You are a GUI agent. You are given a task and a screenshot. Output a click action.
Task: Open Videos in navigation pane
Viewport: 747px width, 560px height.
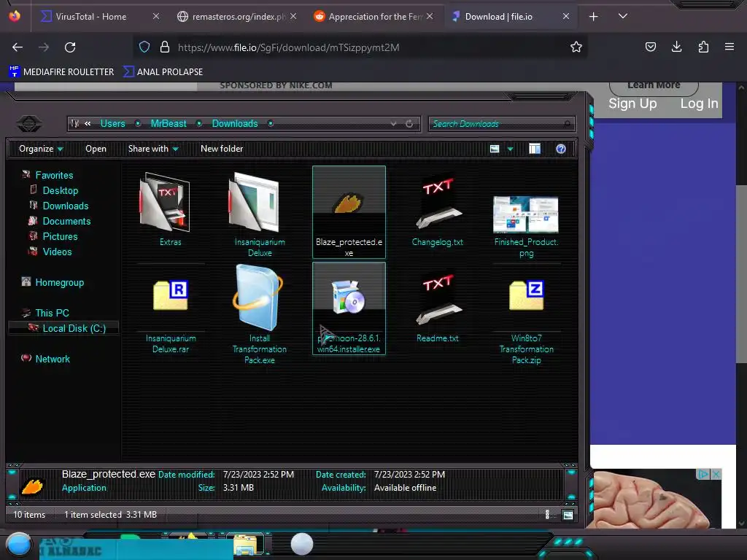point(57,252)
